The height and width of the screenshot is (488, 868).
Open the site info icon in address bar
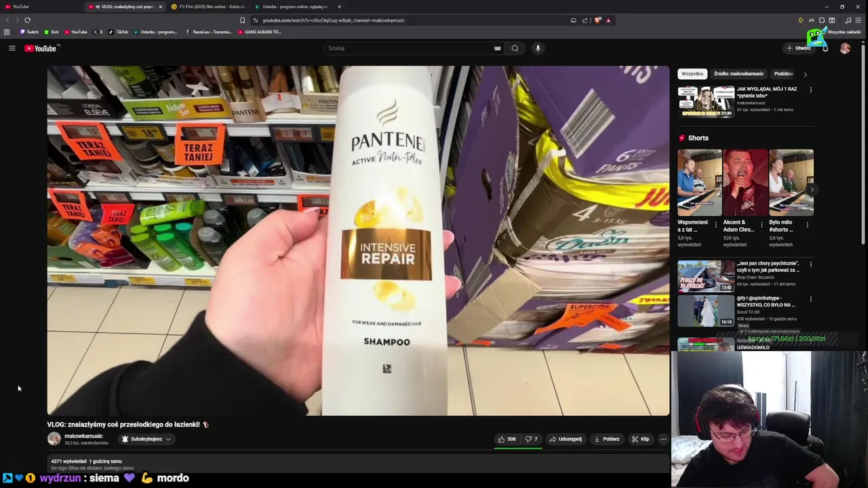click(256, 20)
